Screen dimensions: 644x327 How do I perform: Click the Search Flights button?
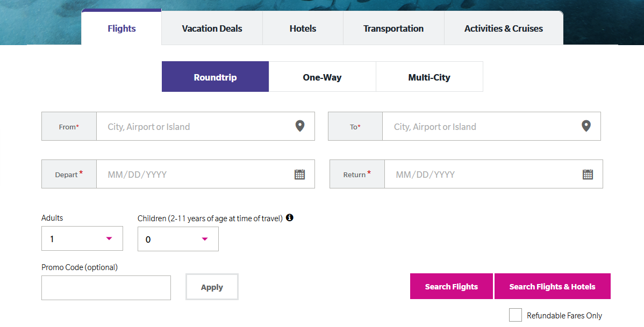[x=452, y=286]
